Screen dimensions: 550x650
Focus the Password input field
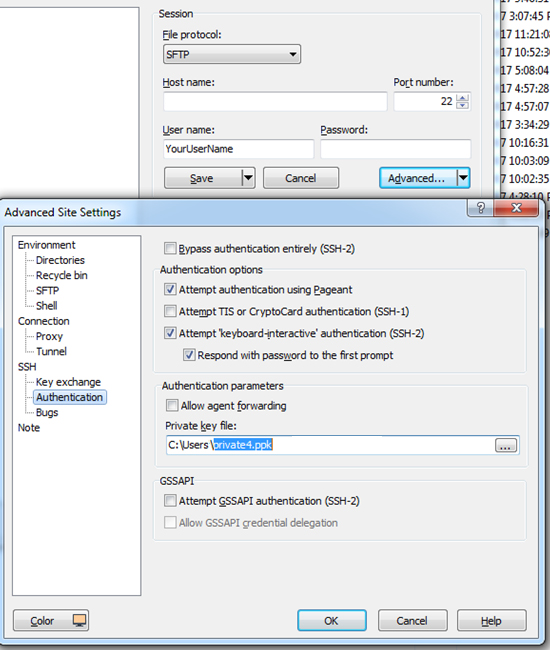(395, 149)
